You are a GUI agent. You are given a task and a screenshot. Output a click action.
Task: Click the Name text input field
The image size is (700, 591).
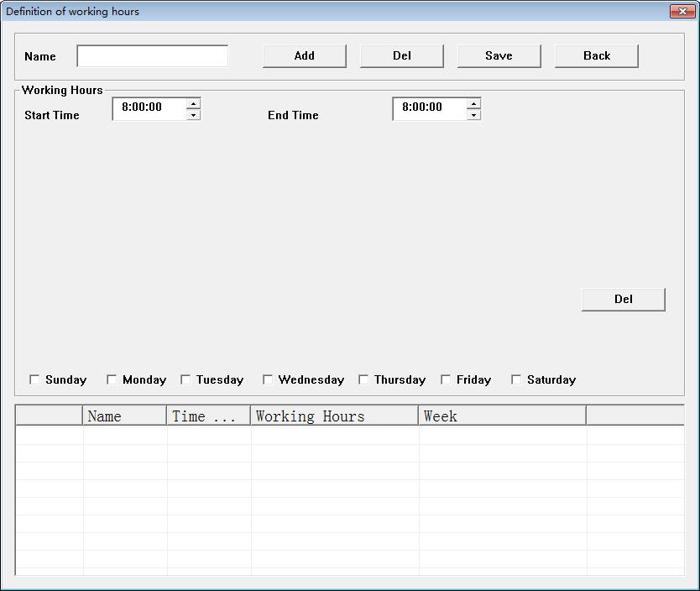[x=152, y=56]
